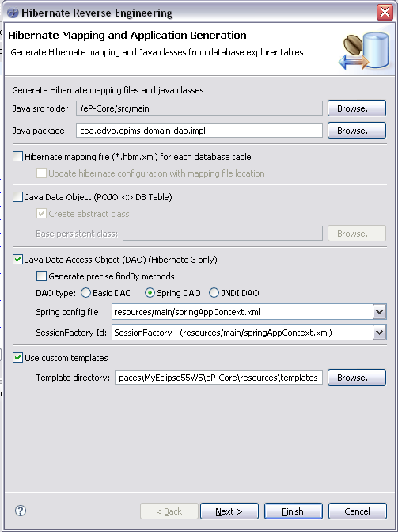This screenshot has width=398, height=532.
Task: Uncheck Java Data Access Object (DAO)
Action: click(17, 260)
